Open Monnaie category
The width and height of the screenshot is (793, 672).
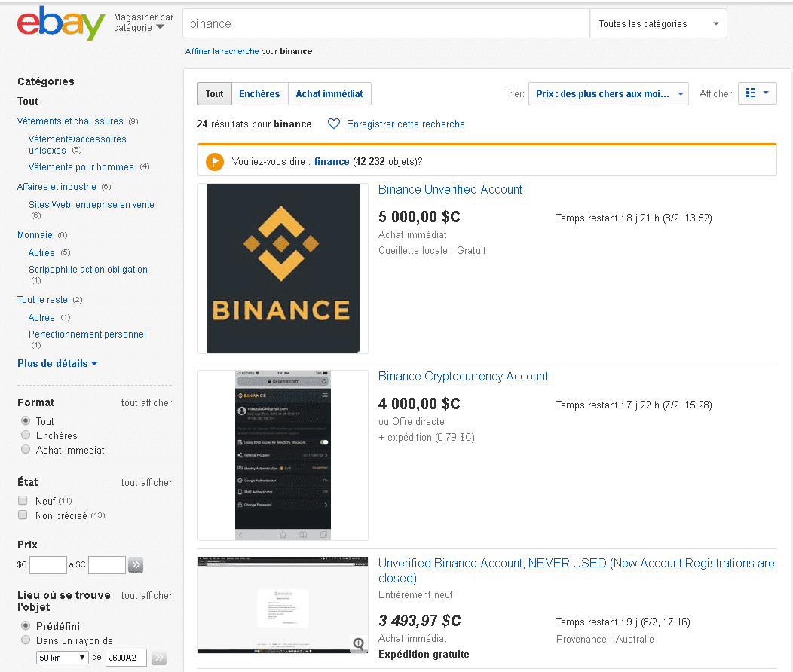35,235
